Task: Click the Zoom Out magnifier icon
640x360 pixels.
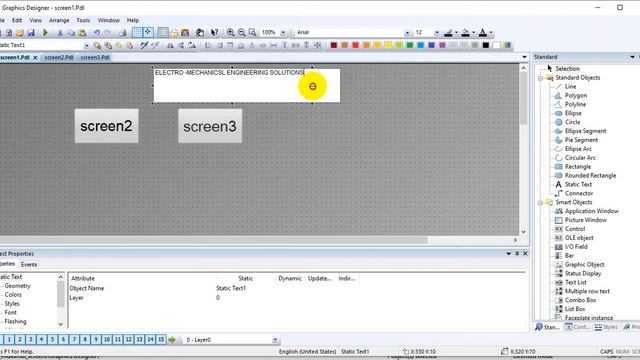Action: click(242, 33)
